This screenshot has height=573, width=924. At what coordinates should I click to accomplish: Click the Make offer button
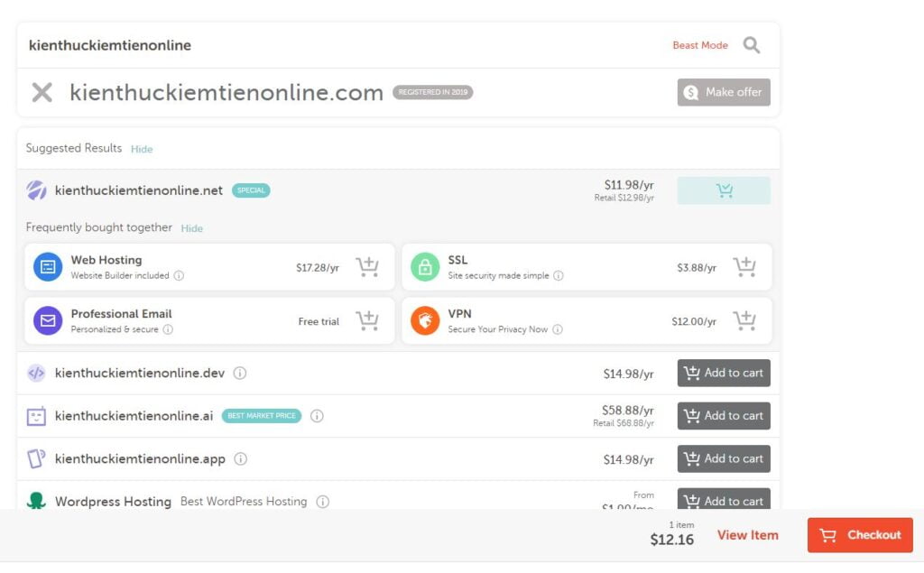pos(724,92)
